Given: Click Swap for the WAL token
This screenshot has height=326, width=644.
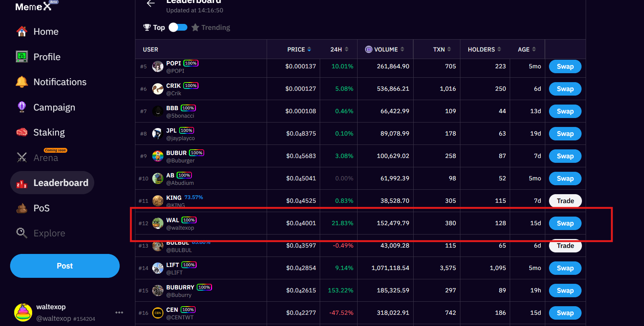Looking at the screenshot, I should tap(565, 223).
